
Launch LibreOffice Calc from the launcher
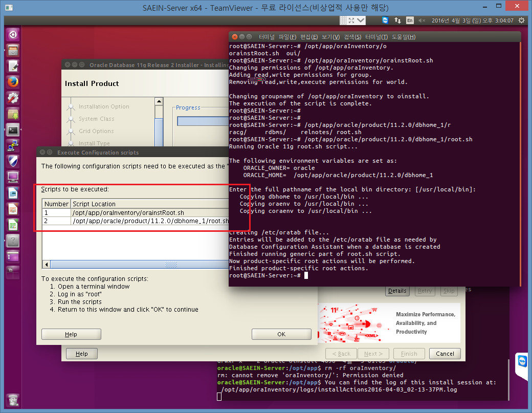13,225
